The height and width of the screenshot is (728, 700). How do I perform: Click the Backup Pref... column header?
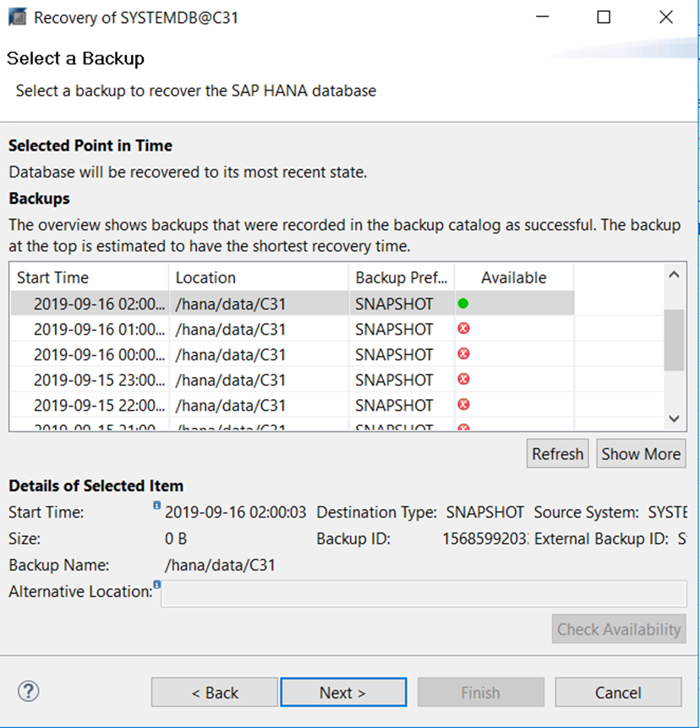click(x=402, y=277)
